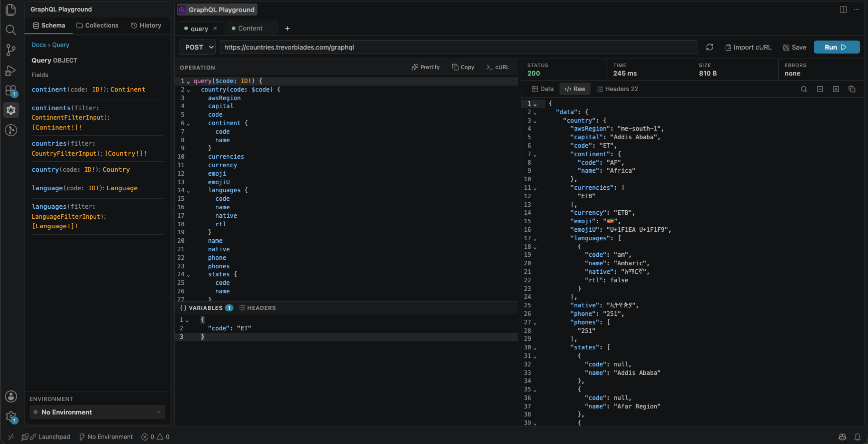The height and width of the screenshot is (444, 868).
Task: Run the GraphQL query
Action: click(836, 47)
